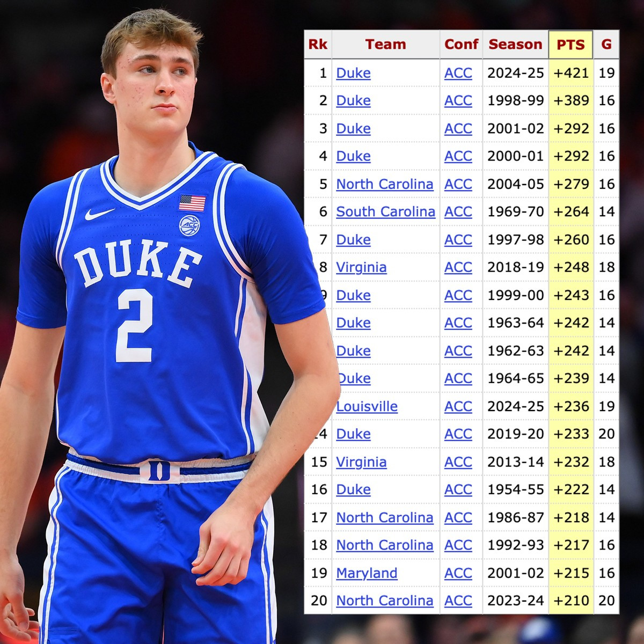
Task: Select the +243 points cell
Action: pos(571,295)
